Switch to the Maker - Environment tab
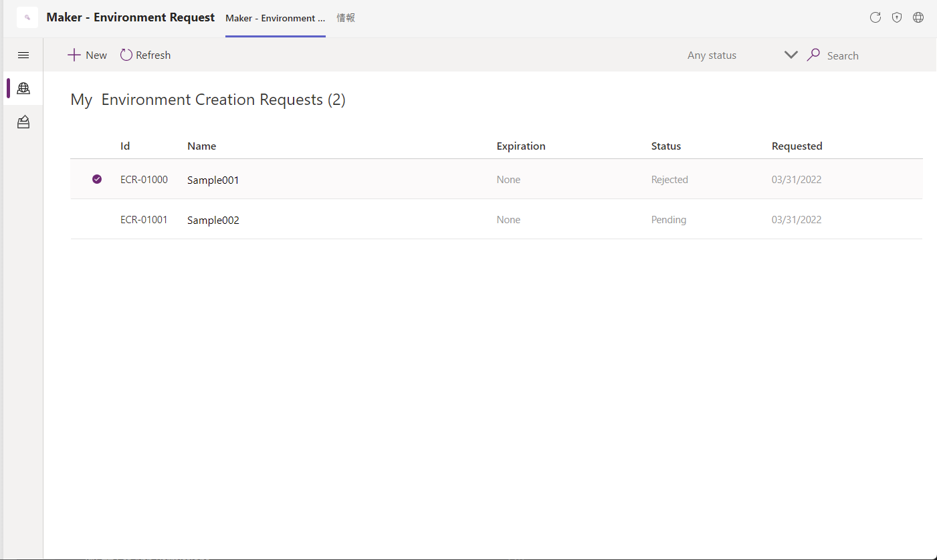 pos(276,18)
